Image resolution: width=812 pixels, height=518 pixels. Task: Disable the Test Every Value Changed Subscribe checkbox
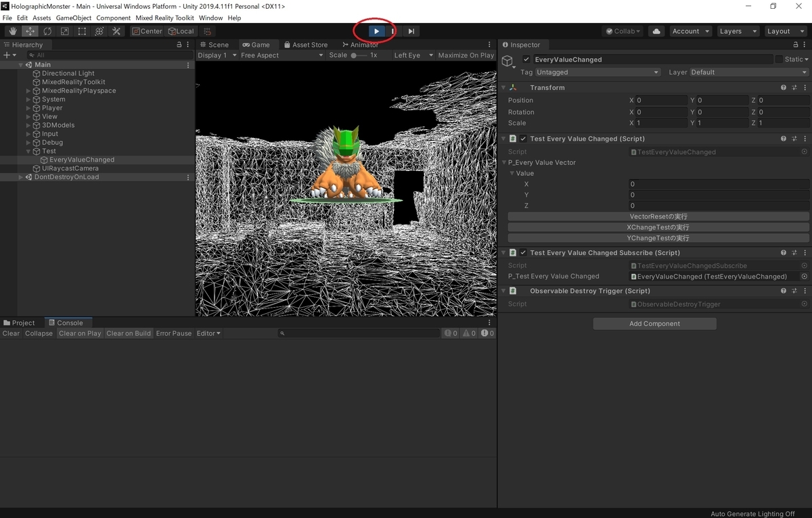click(523, 253)
